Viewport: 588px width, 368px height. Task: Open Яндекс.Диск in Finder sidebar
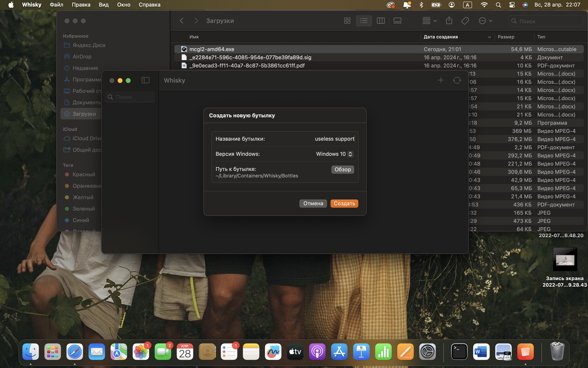[84, 45]
